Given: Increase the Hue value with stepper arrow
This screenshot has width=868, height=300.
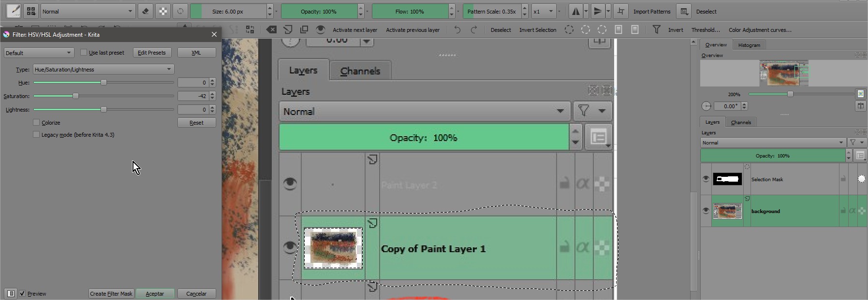Looking at the screenshot, I should (x=212, y=81).
